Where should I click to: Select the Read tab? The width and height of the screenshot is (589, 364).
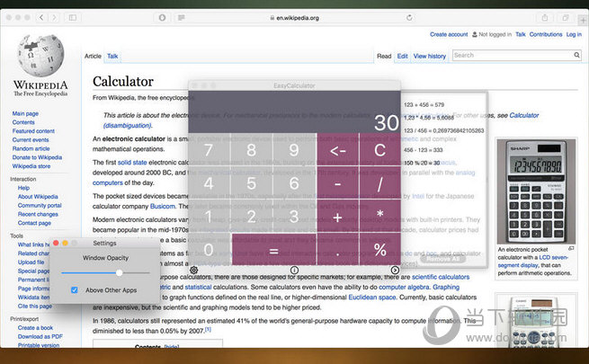pyautogui.click(x=384, y=56)
